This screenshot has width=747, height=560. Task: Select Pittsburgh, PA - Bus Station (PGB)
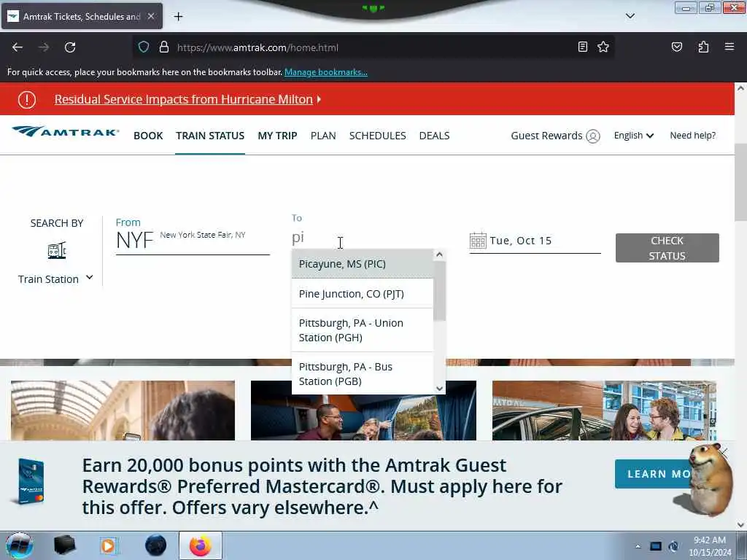click(363, 374)
